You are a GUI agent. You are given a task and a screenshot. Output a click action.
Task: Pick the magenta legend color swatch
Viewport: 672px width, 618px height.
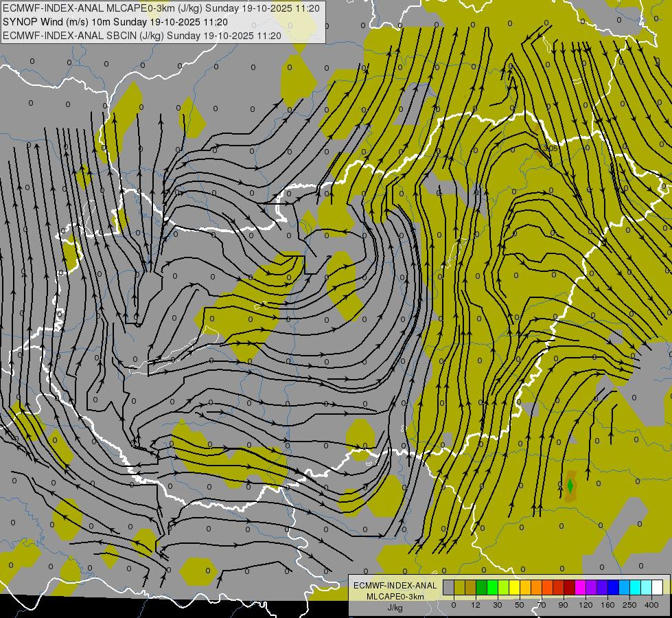(x=581, y=587)
